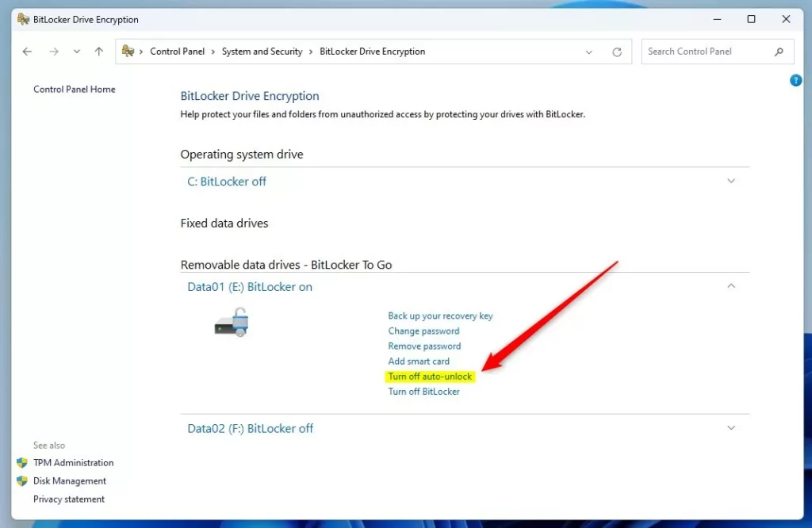Viewport: 812px width, 528px height.
Task: Click the Search Control Panel field
Action: 717,52
